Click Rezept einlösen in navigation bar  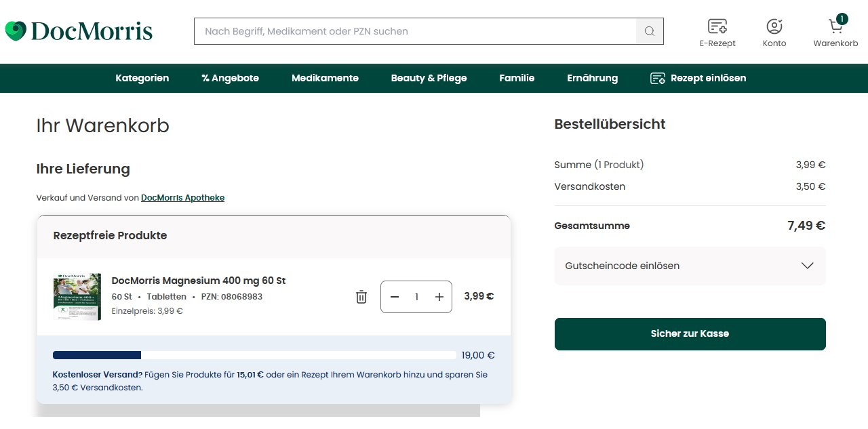[x=698, y=78]
